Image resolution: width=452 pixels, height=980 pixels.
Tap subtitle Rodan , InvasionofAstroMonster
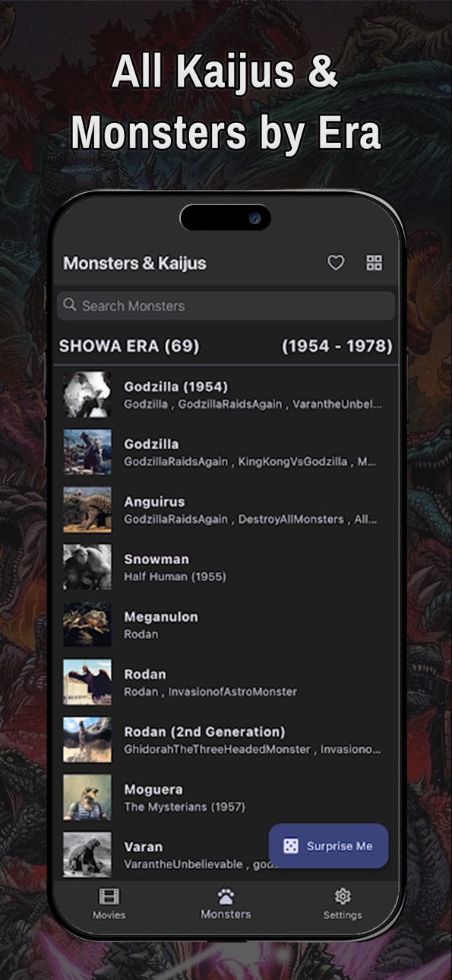click(x=210, y=692)
